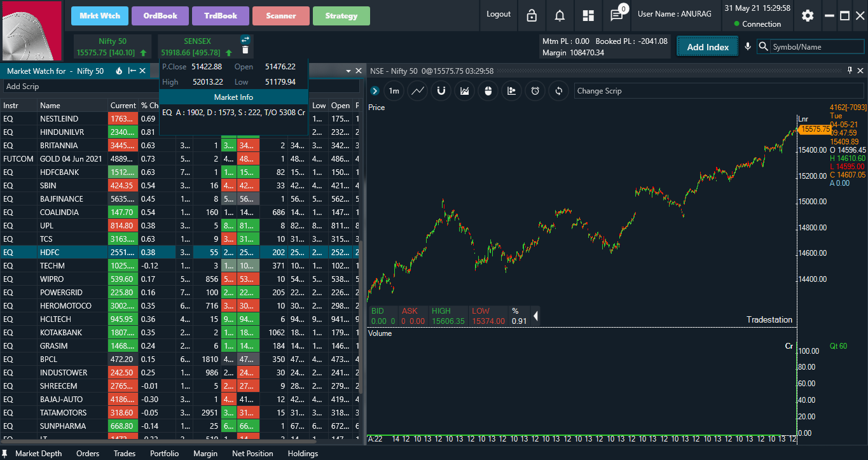Click the search magnifier icon

coord(763,46)
